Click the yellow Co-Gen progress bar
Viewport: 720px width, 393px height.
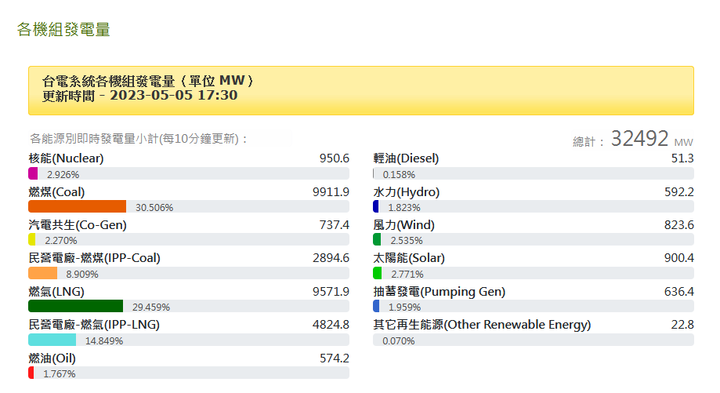point(32,239)
